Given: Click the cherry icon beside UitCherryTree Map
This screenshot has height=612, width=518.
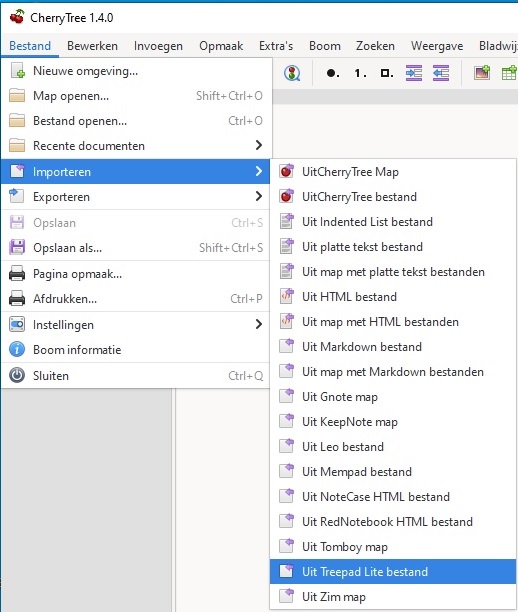Looking at the screenshot, I should 287,171.
